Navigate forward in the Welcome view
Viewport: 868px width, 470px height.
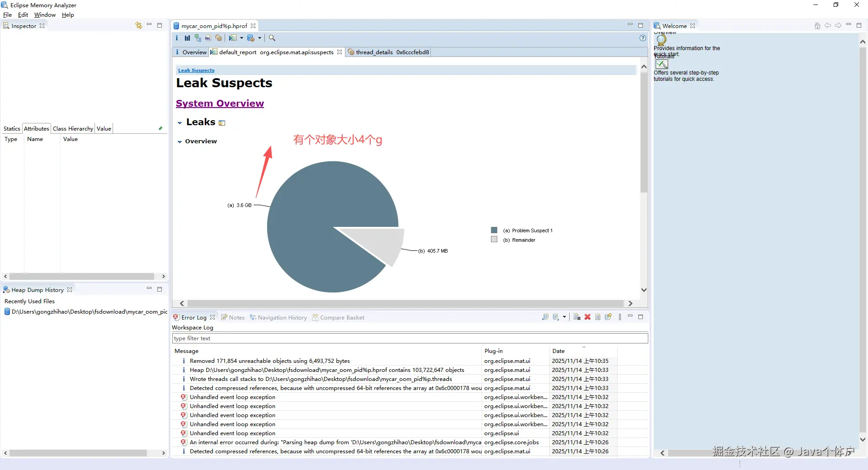[838, 26]
